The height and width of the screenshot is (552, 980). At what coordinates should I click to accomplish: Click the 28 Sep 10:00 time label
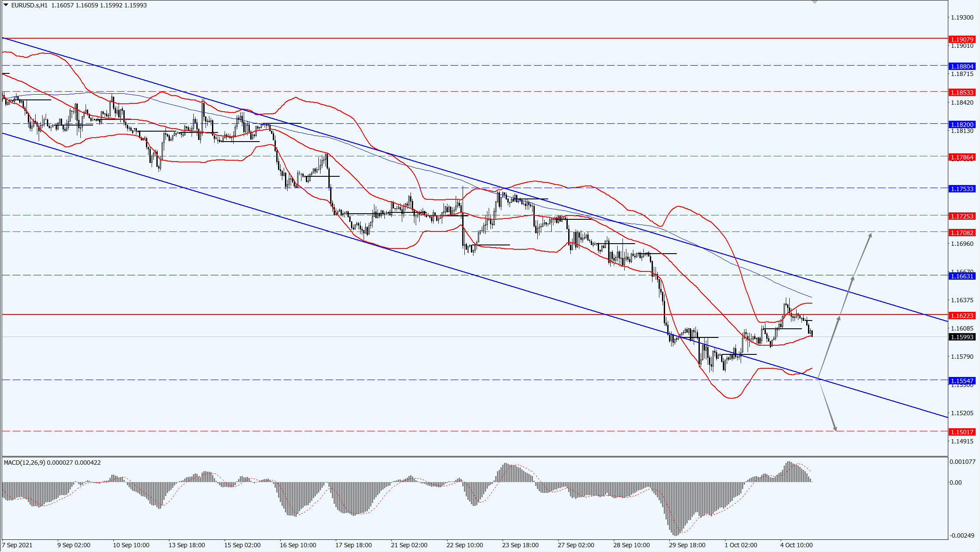click(632, 545)
